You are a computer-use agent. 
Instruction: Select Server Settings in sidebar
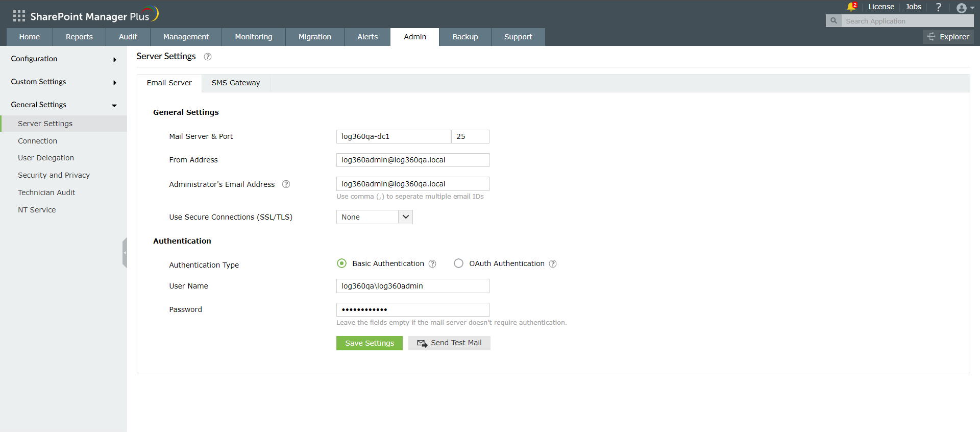pyautogui.click(x=63, y=124)
